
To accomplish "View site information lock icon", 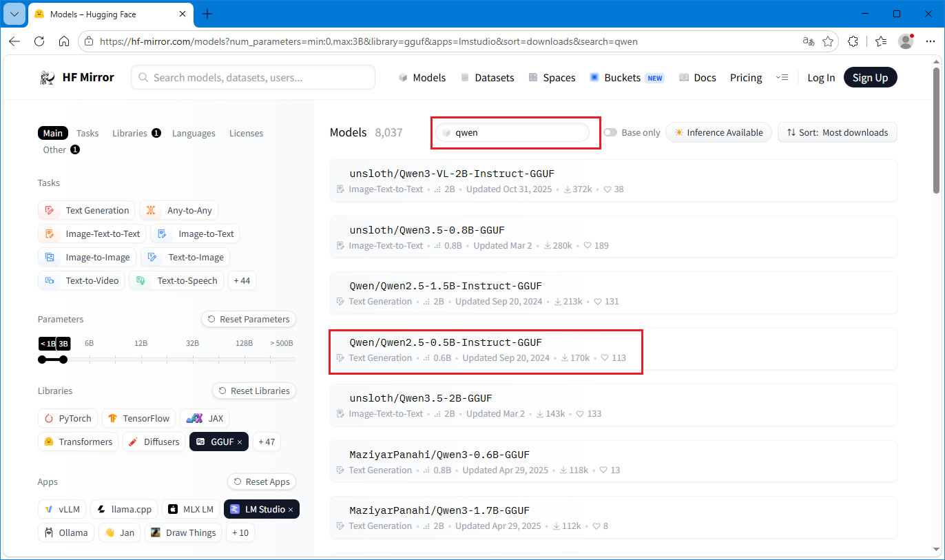I will coord(89,41).
